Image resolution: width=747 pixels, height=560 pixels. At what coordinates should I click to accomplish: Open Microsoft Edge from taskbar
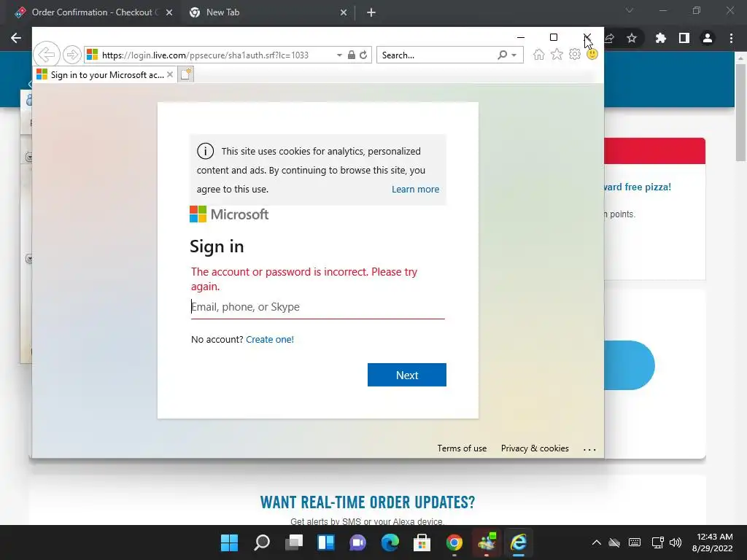point(390,542)
